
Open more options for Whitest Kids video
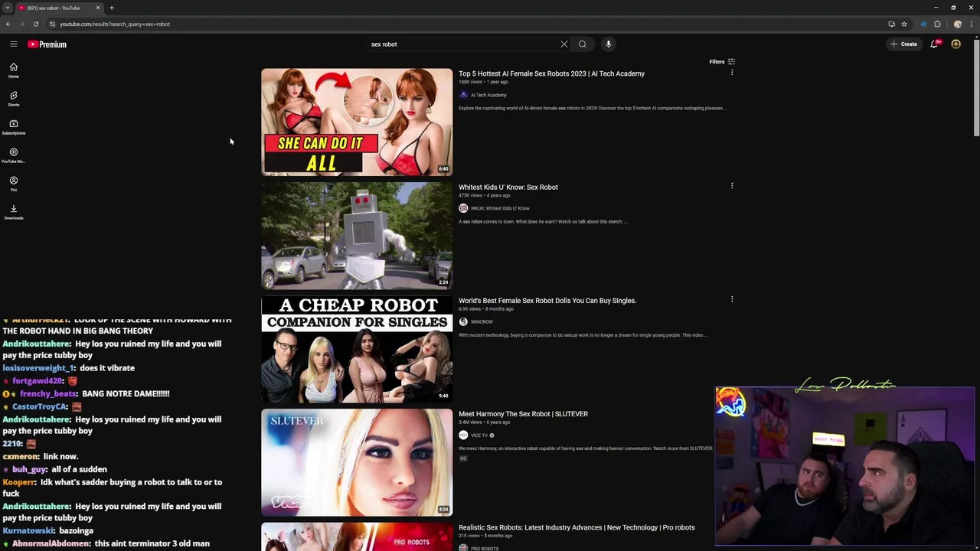(x=732, y=186)
